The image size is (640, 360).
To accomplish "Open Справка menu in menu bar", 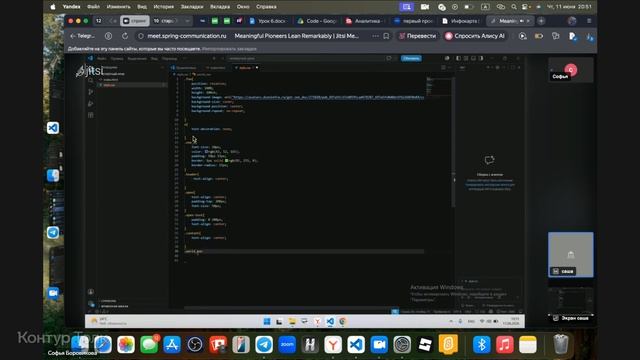I will click(x=266, y=7).
